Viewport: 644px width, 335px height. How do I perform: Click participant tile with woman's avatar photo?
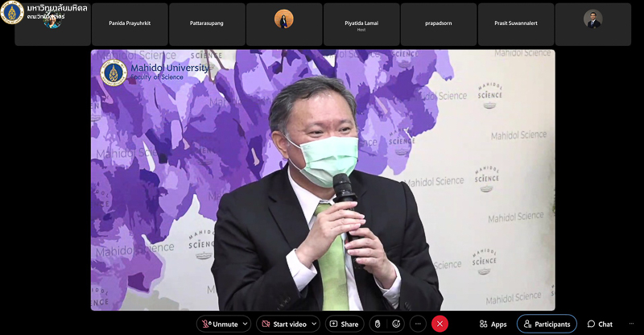(x=284, y=23)
